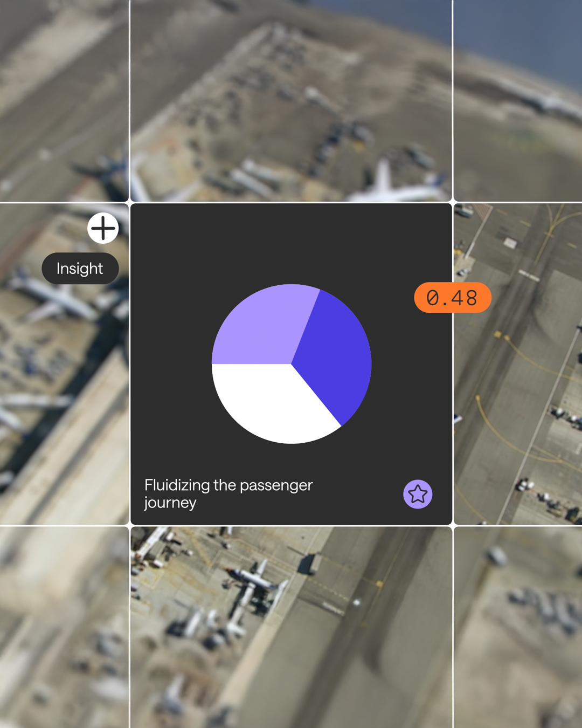Viewport: 582px width, 728px height.
Task: Open the top-center tile with white airplane
Action: pos(291,100)
